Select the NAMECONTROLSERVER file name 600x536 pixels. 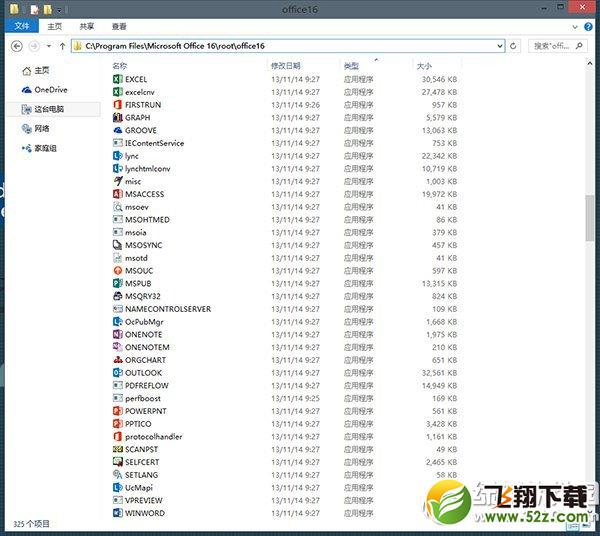coord(168,309)
